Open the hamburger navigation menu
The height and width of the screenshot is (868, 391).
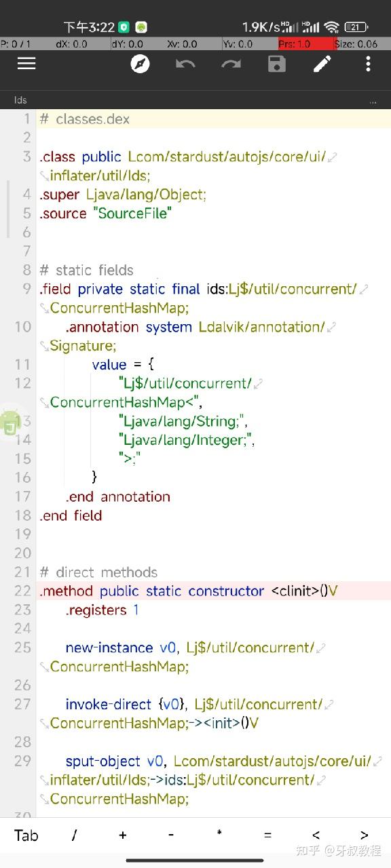(26, 64)
